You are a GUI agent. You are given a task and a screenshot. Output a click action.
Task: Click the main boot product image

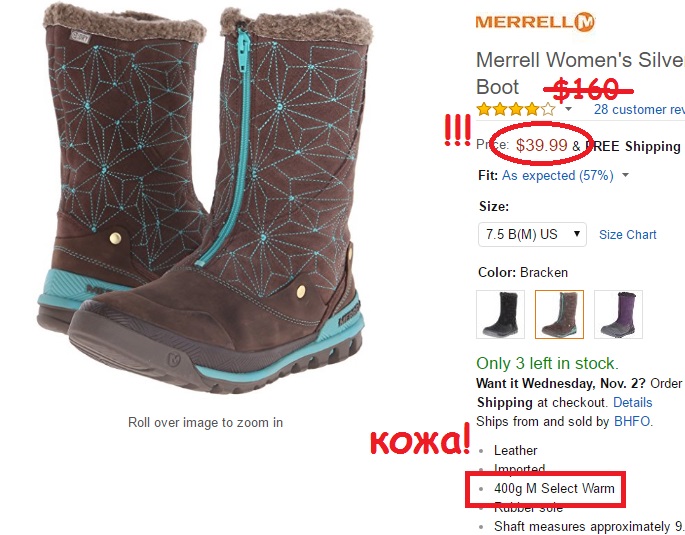pos(204,199)
